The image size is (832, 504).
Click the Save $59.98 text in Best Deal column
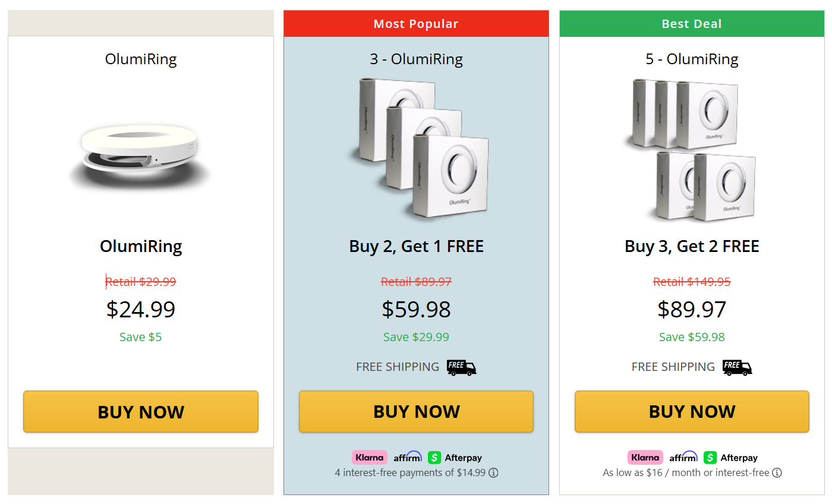tap(691, 336)
